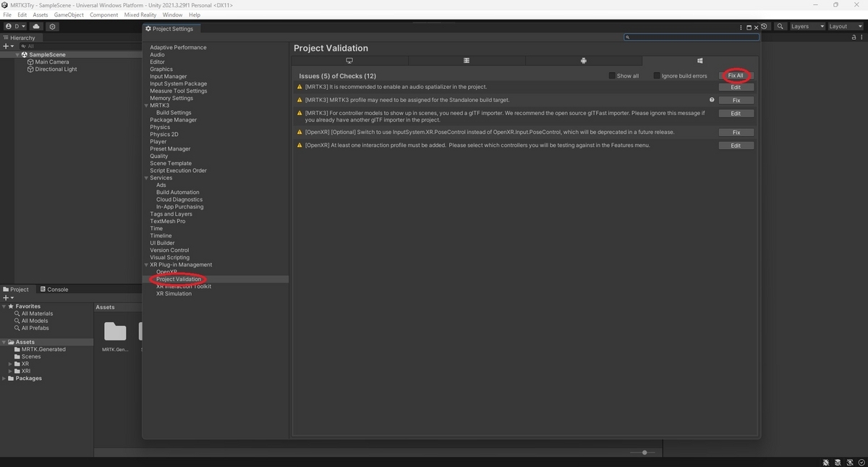This screenshot has height=467, width=868.
Task: Open the GameObject menu
Action: [69, 14]
